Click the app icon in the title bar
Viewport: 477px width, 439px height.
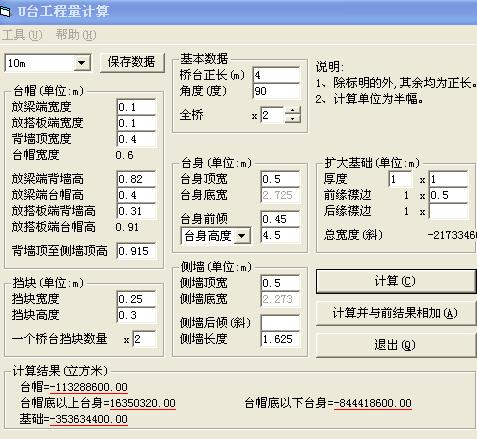(x=5, y=12)
